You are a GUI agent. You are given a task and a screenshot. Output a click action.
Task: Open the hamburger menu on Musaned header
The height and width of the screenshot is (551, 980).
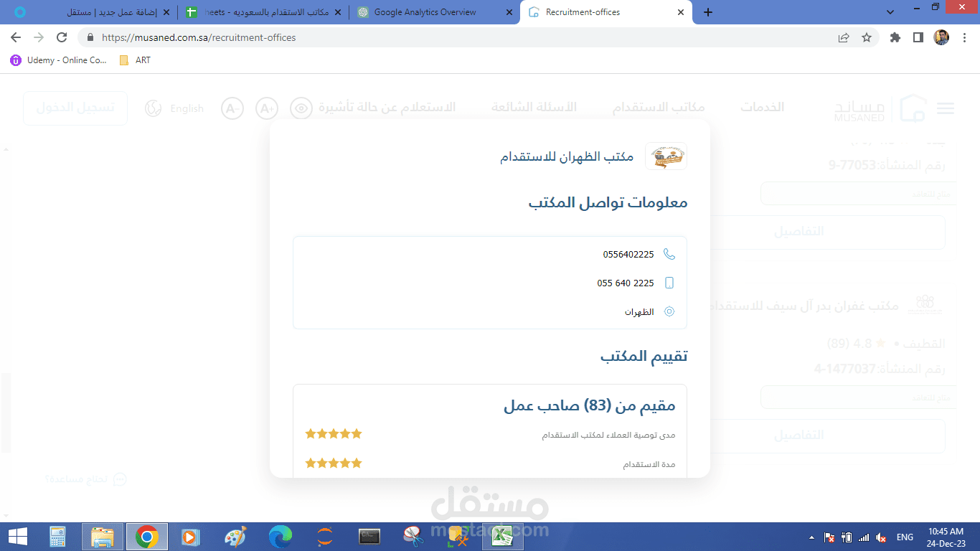pos(946,108)
